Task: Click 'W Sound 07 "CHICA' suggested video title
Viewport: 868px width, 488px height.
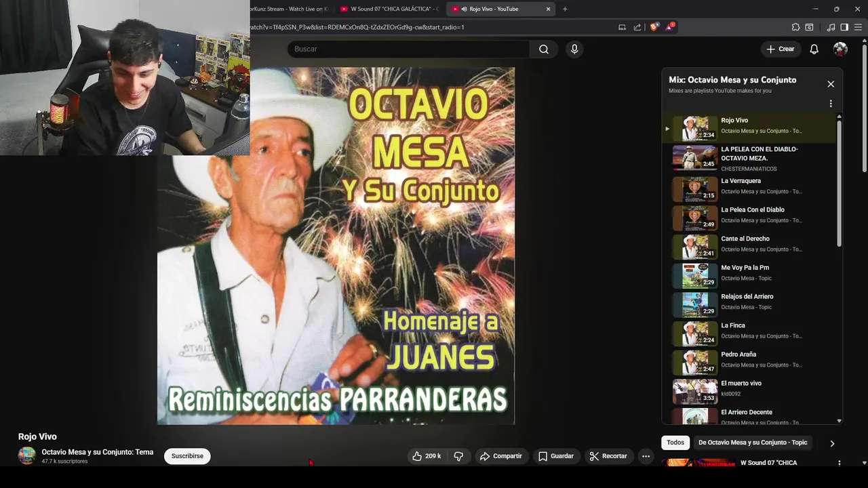Action: [768, 463]
